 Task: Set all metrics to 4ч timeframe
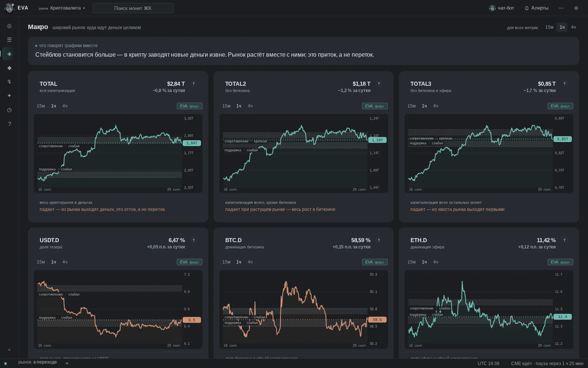[573, 27]
